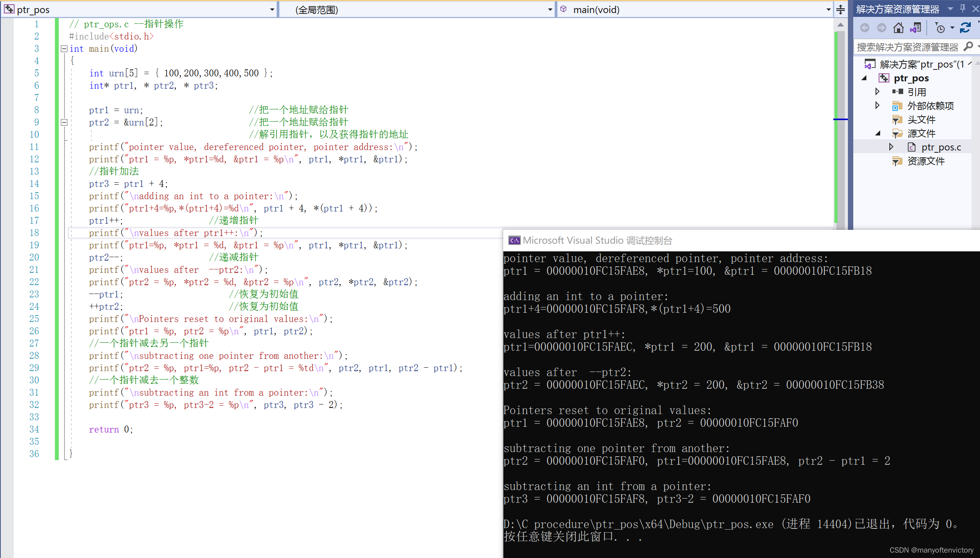This screenshot has width=980, height=558.
Task: Select the 资源文件 folder
Action: tap(925, 161)
